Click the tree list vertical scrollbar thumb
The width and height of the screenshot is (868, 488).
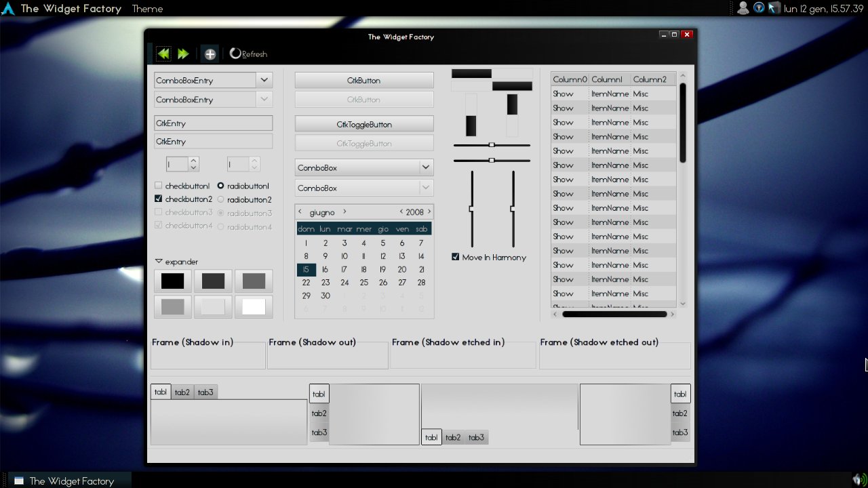pos(683,123)
